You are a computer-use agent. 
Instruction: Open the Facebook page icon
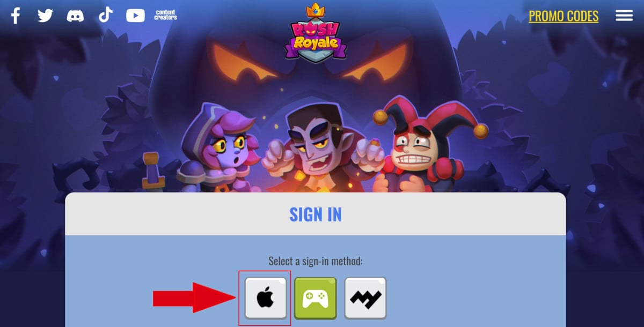[x=16, y=16]
